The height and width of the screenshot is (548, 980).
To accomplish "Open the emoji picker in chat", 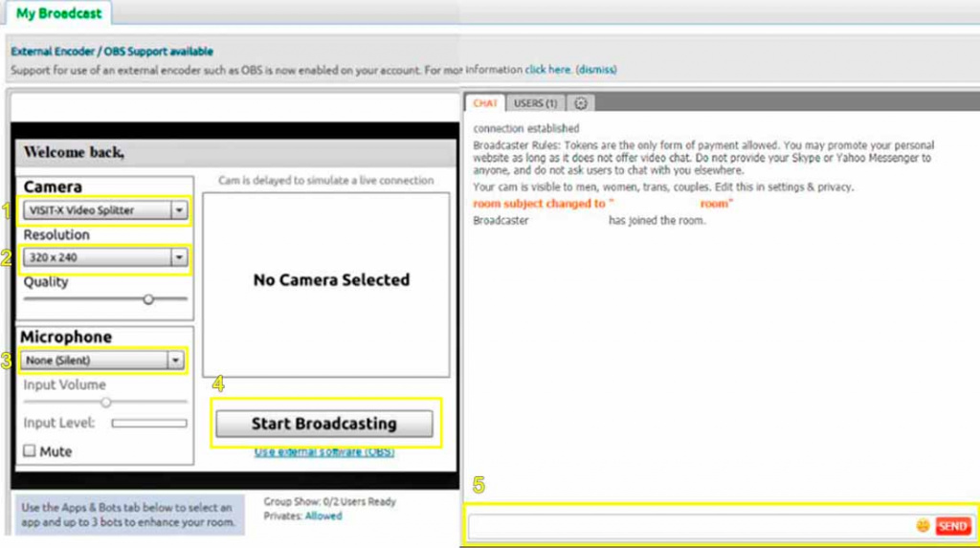I will [x=923, y=526].
